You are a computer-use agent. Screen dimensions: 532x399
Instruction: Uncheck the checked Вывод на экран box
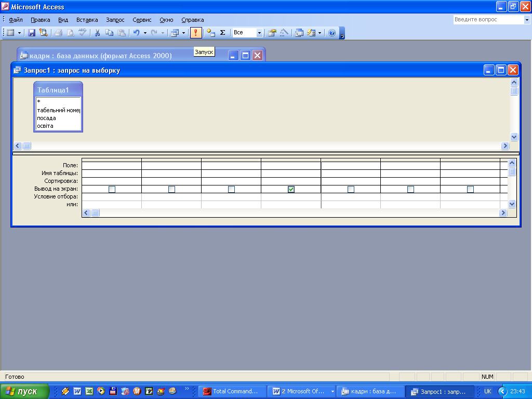pos(291,189)
